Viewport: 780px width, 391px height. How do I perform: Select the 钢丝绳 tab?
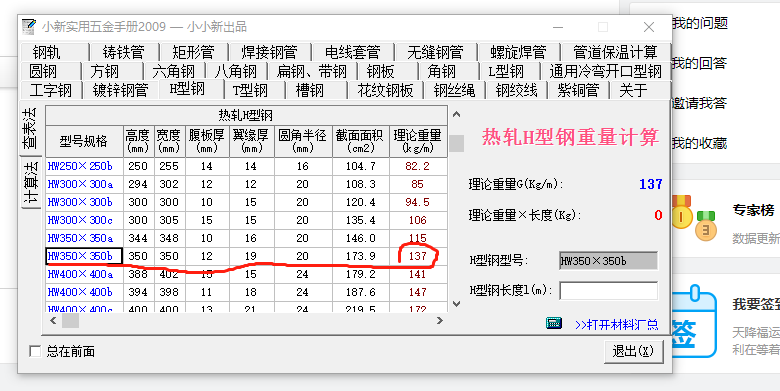(454, 91)
